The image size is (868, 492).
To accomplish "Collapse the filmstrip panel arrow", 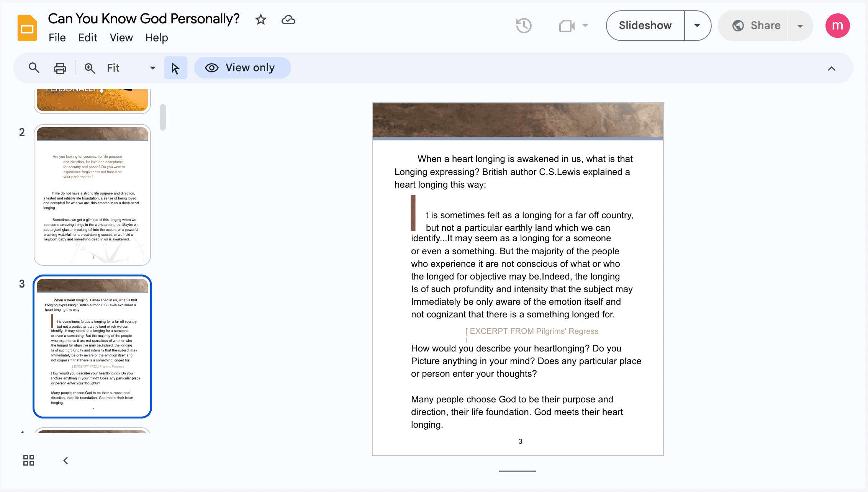I will (66, 460).
